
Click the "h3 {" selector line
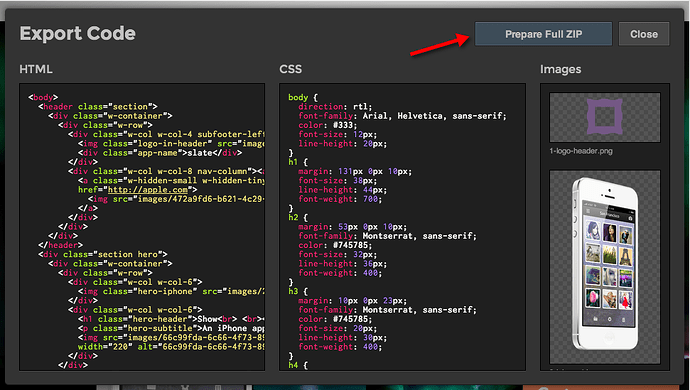click(x=298, y=291)
